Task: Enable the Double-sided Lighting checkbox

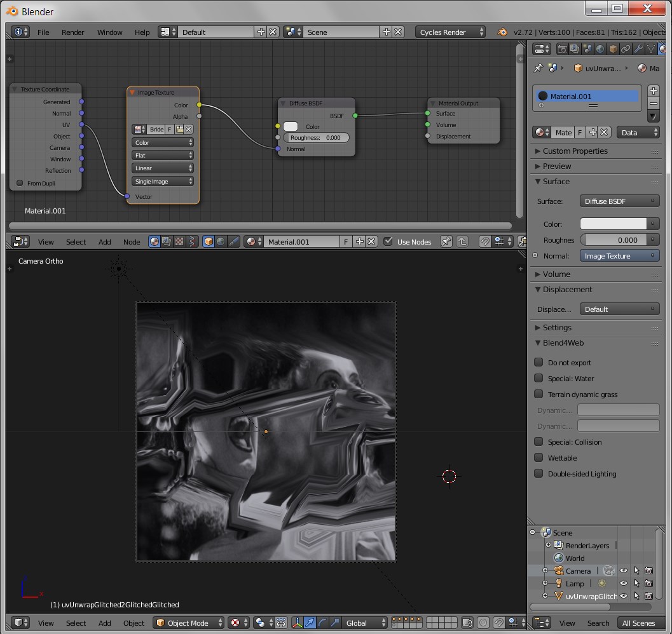Action: click(538, 473)
